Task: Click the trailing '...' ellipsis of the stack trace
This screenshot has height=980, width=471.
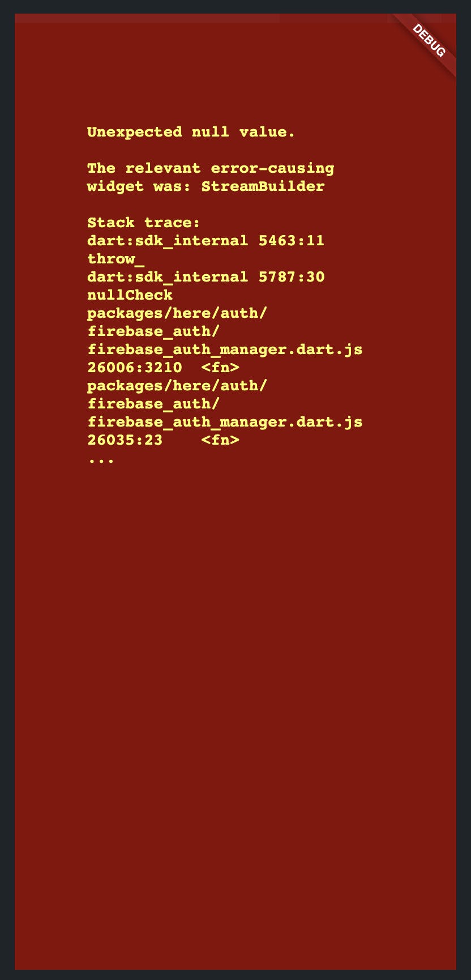Action: (101, 461)
